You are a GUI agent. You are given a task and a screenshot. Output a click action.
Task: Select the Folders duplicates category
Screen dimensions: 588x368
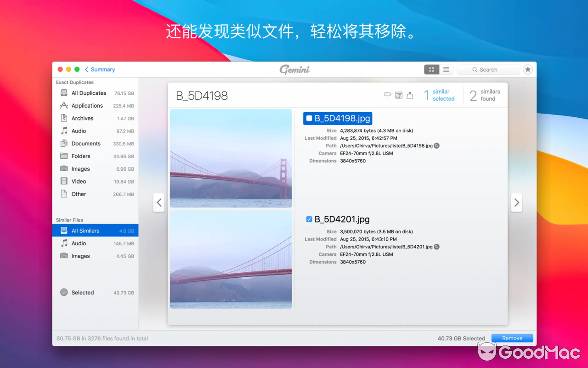point(80,156)
